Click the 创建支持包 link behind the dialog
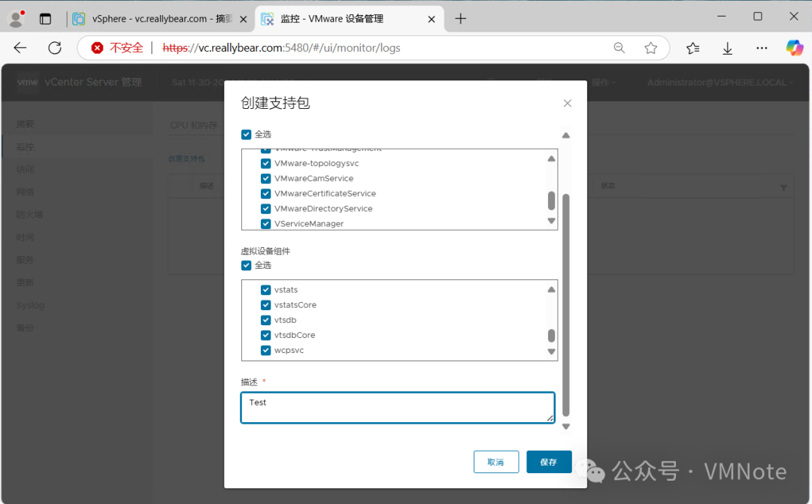 point(186,158)
